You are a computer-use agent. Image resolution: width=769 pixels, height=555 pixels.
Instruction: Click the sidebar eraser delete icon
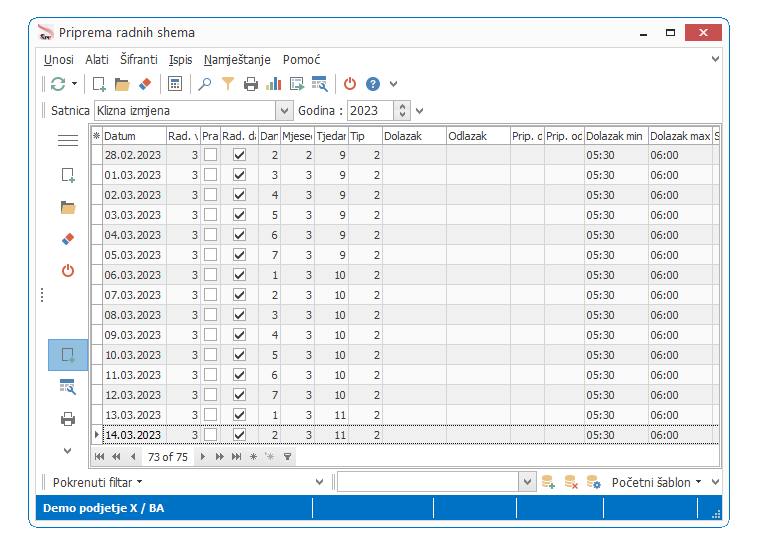68,239
